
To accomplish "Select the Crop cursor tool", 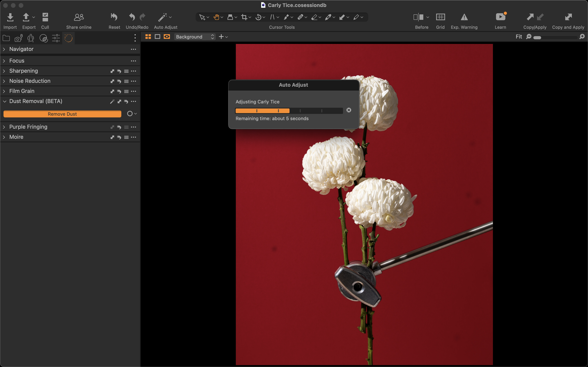I will coord(244,17).
